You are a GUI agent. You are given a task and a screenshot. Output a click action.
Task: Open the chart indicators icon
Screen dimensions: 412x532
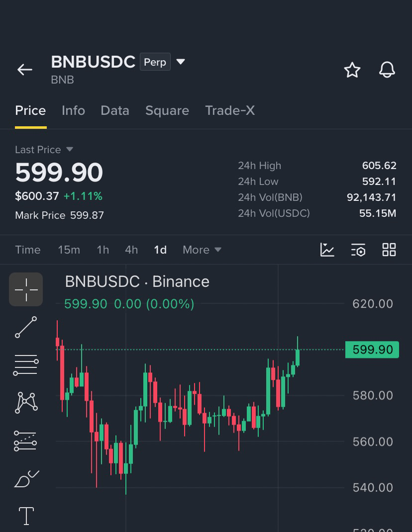(x=327, y=250)
